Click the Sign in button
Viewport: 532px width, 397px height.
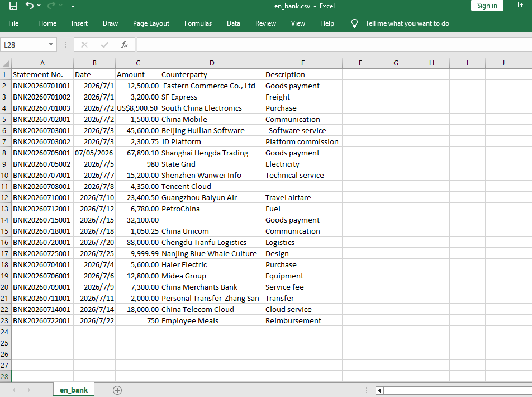pos(487,6)
